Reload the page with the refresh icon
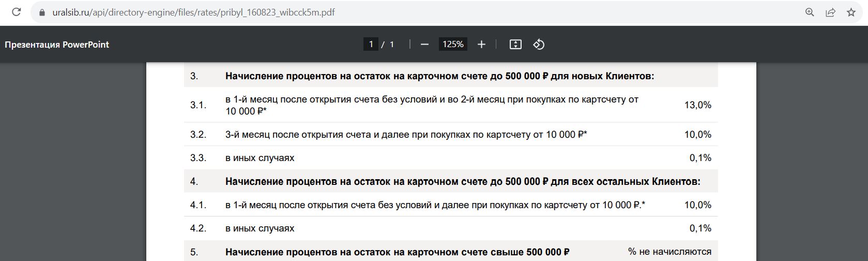 point(16,12)
